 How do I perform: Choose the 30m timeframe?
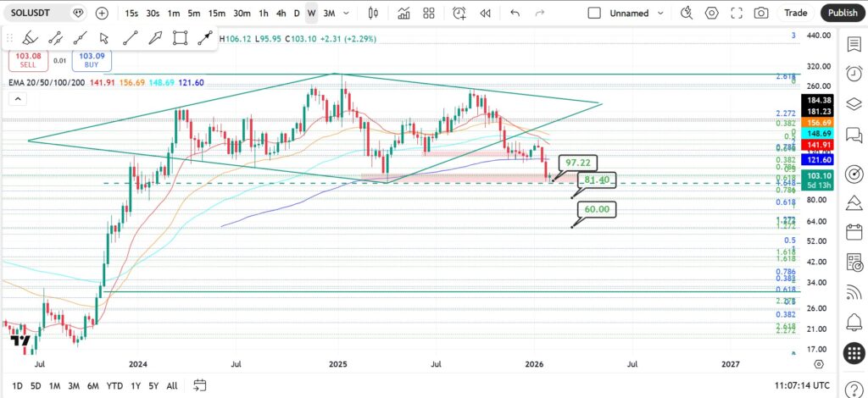pos(242,14)
